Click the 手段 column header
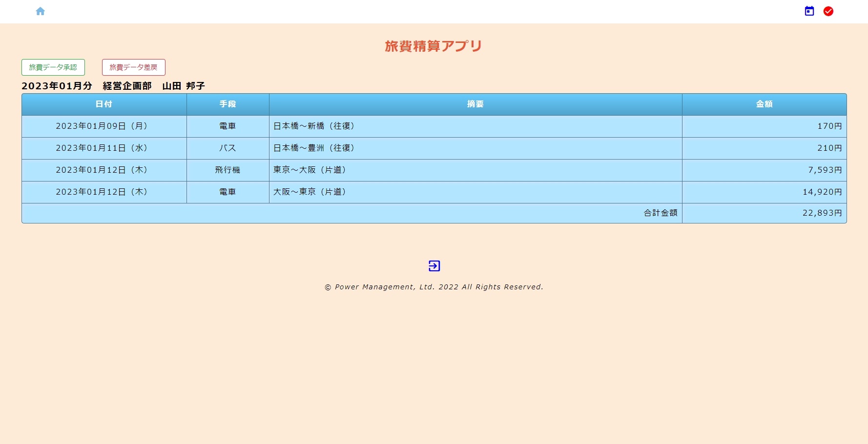The image size is (868, 444). (x=228, y=104)
